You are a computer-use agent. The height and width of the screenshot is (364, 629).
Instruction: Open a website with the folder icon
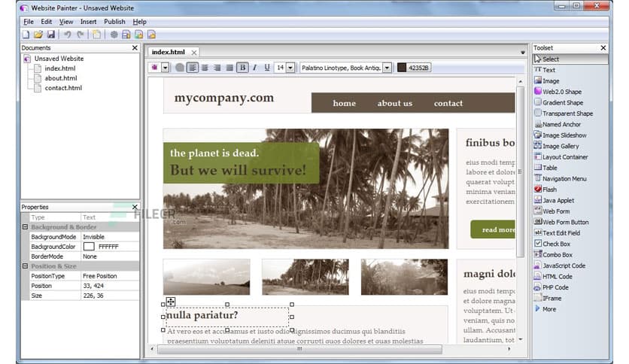(x=38, y=35)
